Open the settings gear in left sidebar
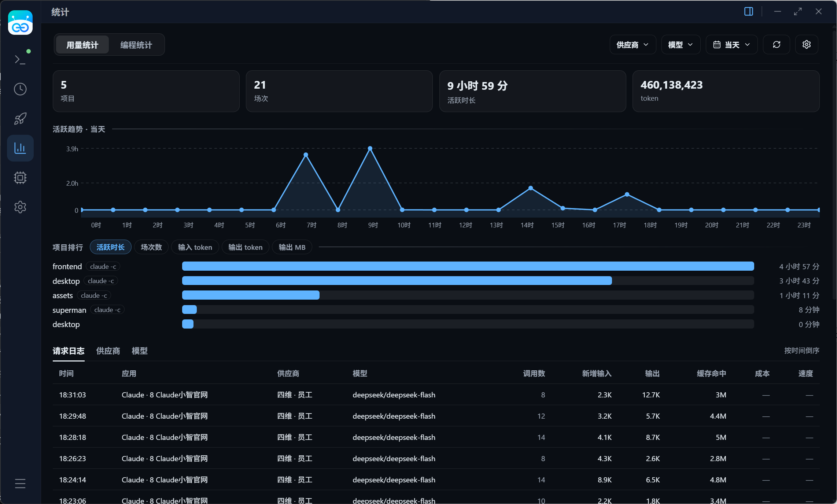The width and height of the screenshot is (837, 504). (x=20, y=207)
